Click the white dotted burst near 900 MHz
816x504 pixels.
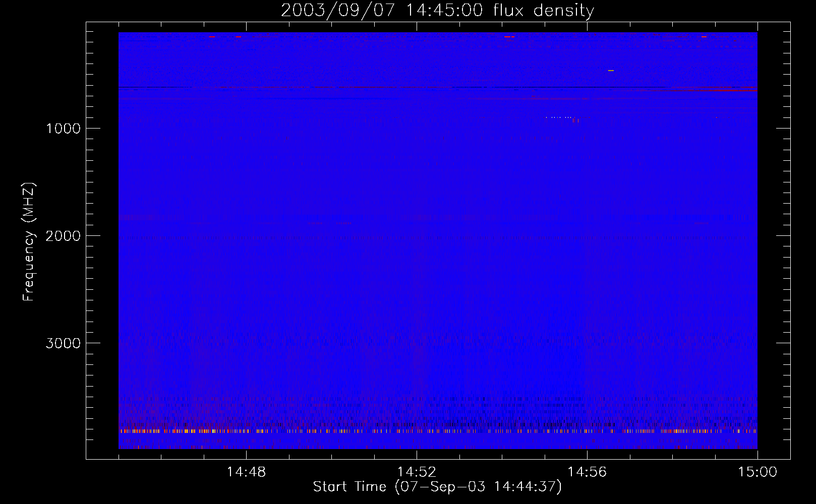tap(559, 117)
